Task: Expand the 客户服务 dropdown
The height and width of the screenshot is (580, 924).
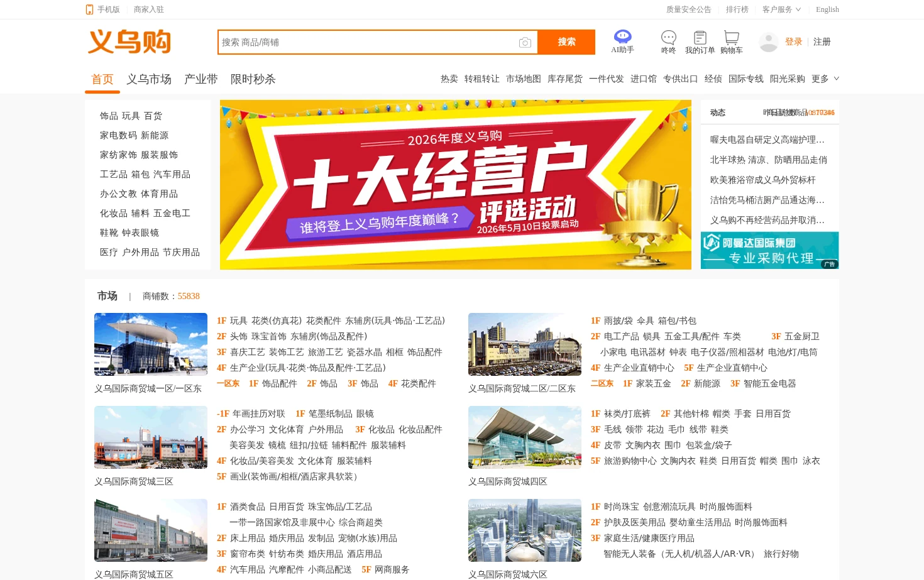Action: (781, 9)
